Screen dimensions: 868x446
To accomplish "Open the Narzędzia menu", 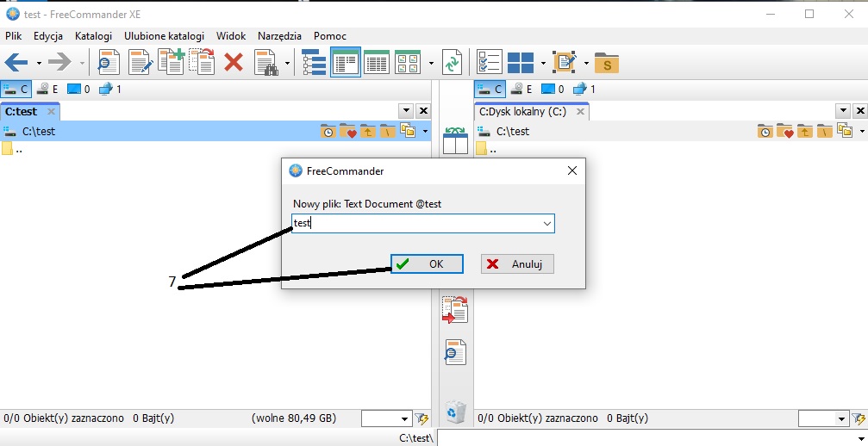I will tap(279, 36).
